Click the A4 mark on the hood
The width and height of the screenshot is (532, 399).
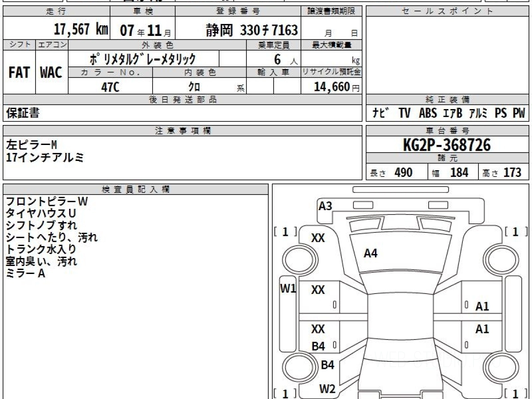pyautogui.click(x=370, y=253)
